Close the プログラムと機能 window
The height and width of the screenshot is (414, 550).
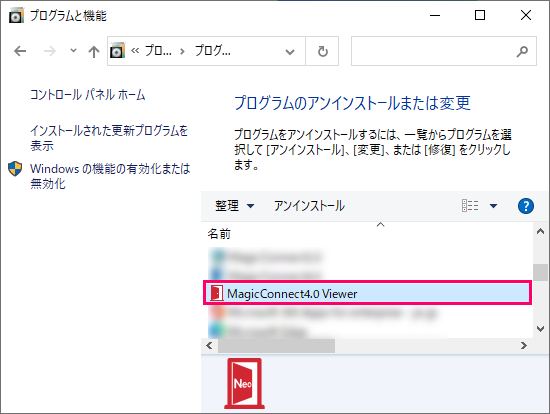coord(526,15)
